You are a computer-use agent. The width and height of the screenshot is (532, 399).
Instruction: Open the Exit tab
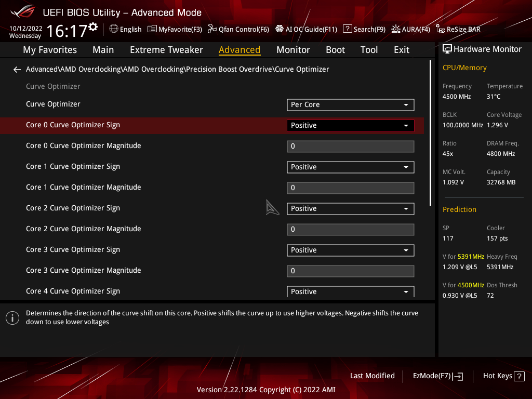pyautogui.click(x=402, y=50)
